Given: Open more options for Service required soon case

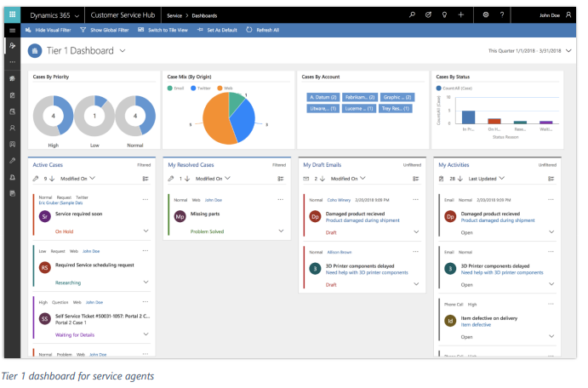Looking at the screenshot, I should (146, 200).
